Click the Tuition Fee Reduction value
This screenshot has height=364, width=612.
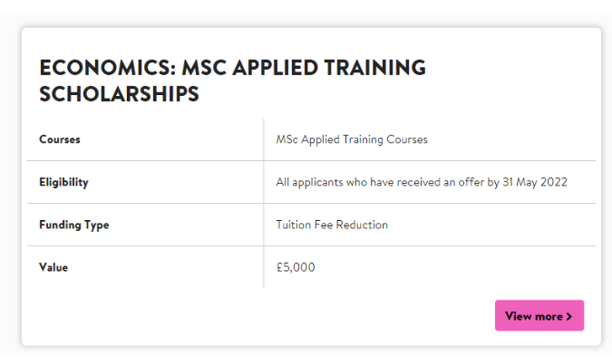pos(331,225)
